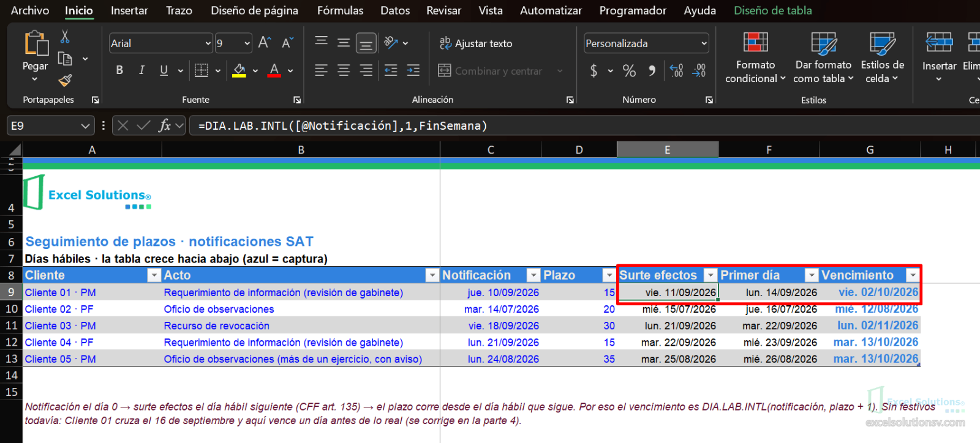Click the Pegar clipboard icon
The image size is (980, 443).
coord(36,43)
